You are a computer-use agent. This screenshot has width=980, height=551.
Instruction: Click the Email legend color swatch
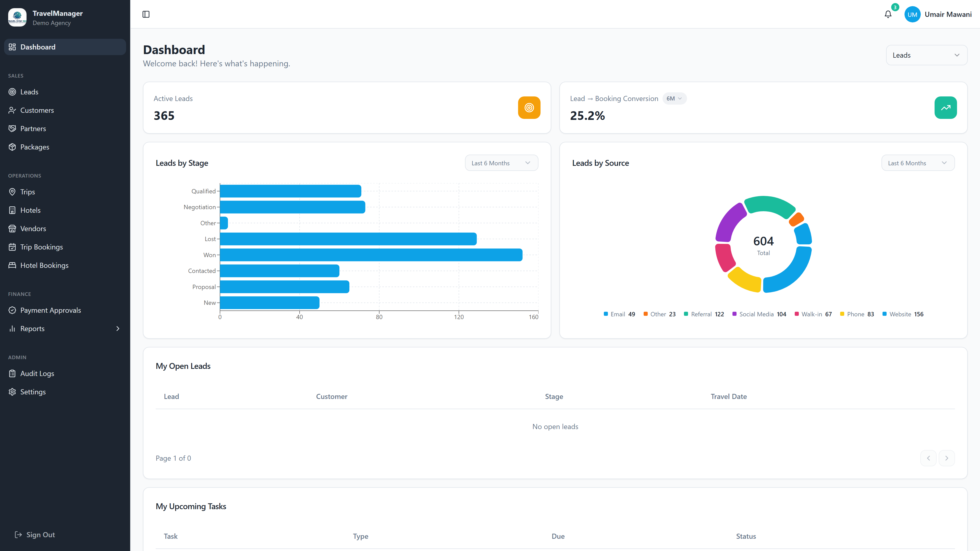[606, 314]
